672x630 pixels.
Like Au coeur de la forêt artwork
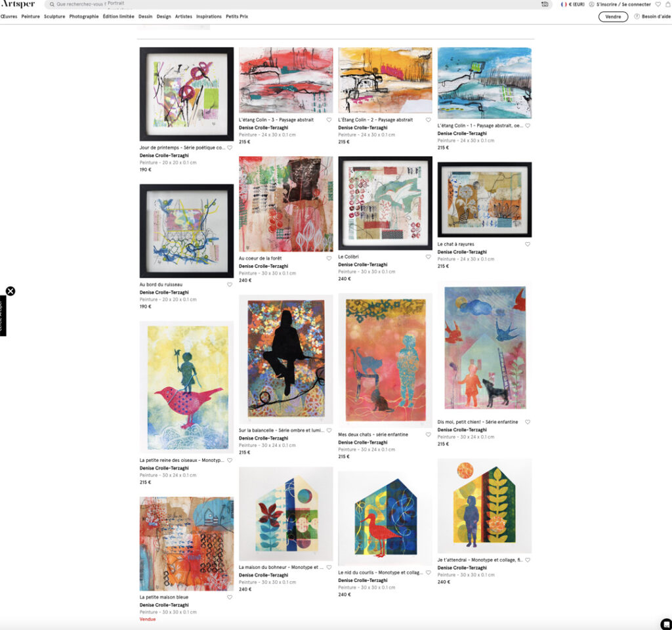[329, 259]
